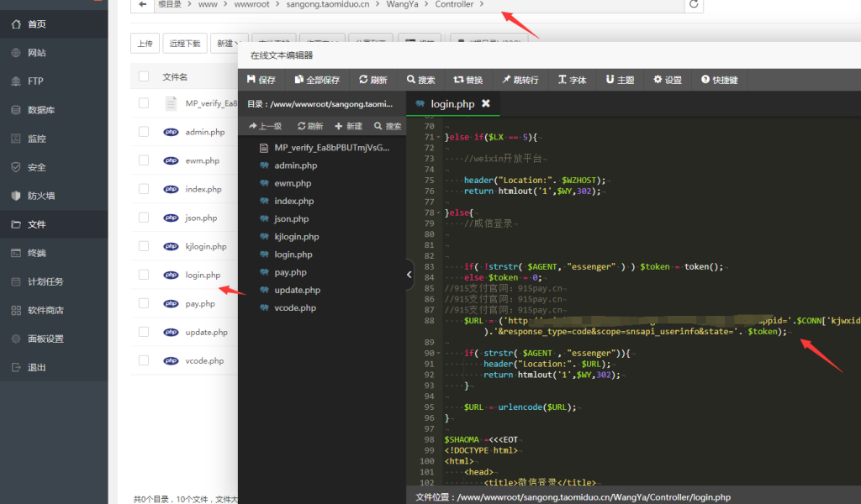The width and height of the screenshot is (861, 504).
Task: Open Font (字体) settings in editor toolbar
Action: point(571,80)
